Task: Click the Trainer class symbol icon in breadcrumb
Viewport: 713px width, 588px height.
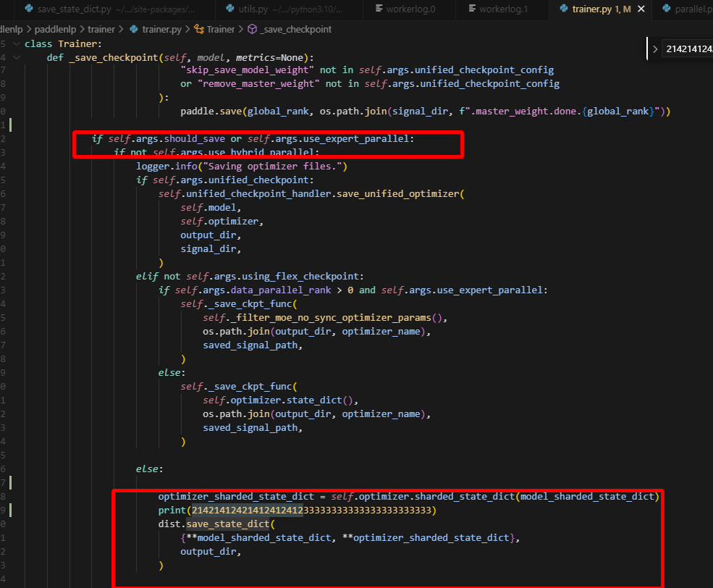Action: click(x=198, y=29)
